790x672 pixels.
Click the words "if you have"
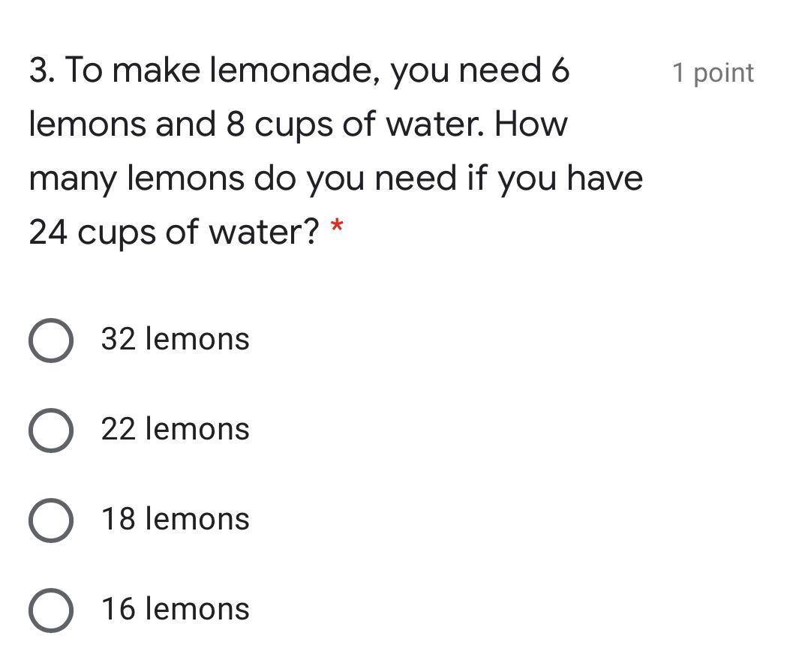[554, 178]
